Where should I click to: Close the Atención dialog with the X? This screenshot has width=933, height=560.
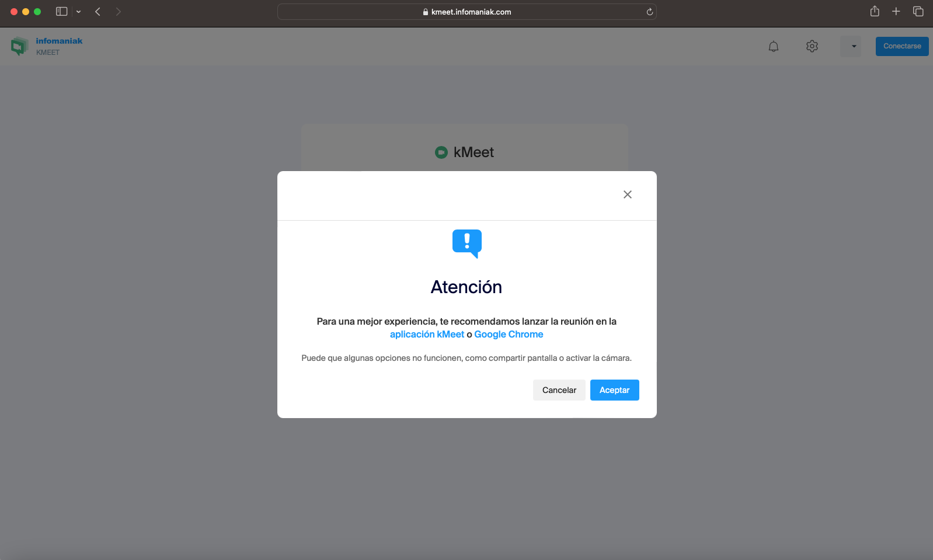(628, 194)
